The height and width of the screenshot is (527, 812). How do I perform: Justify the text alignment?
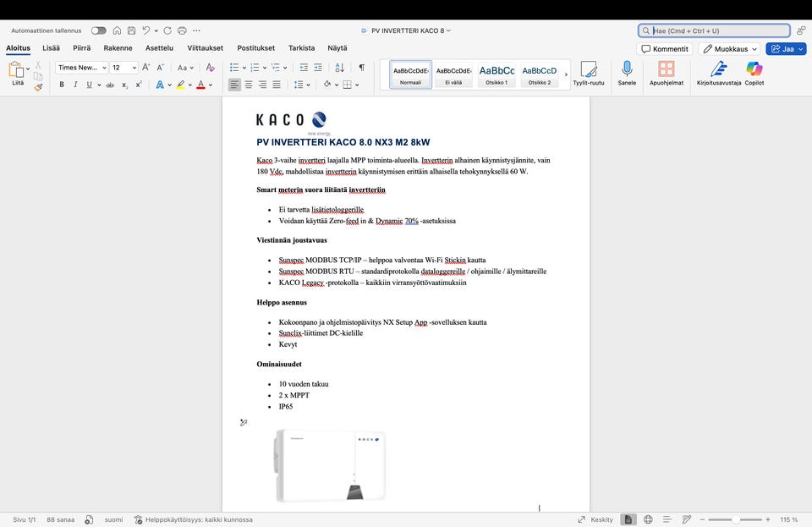pos(277,85)
